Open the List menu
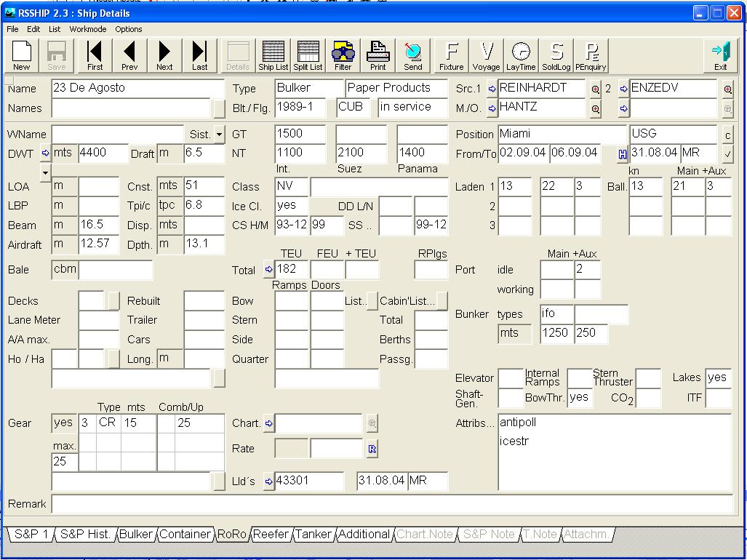 [55, 29]
